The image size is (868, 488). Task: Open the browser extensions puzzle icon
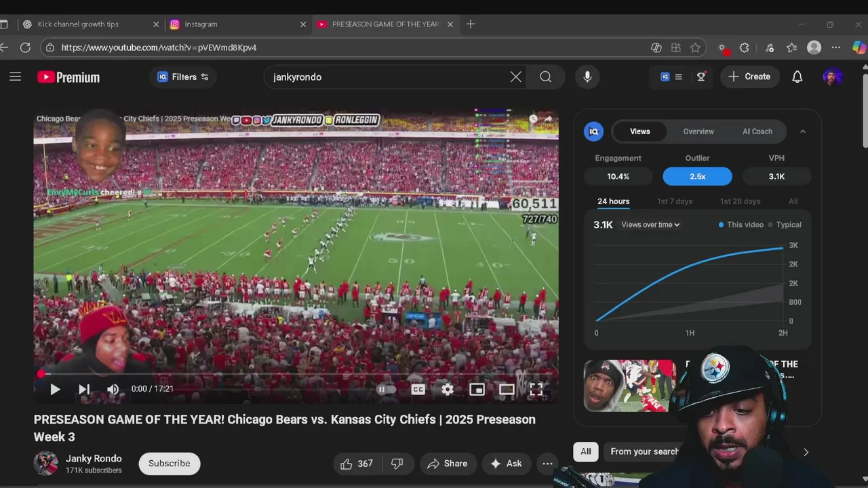(744, 47)
